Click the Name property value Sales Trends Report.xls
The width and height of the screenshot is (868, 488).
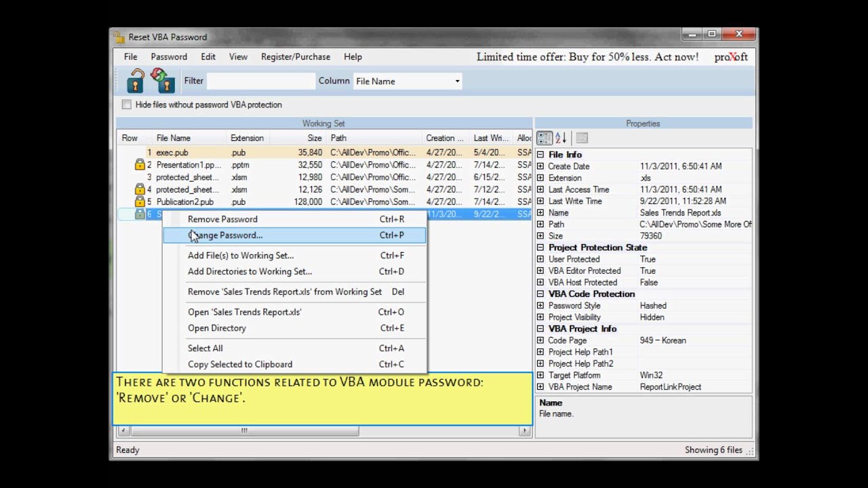click(x=680, y=213)
